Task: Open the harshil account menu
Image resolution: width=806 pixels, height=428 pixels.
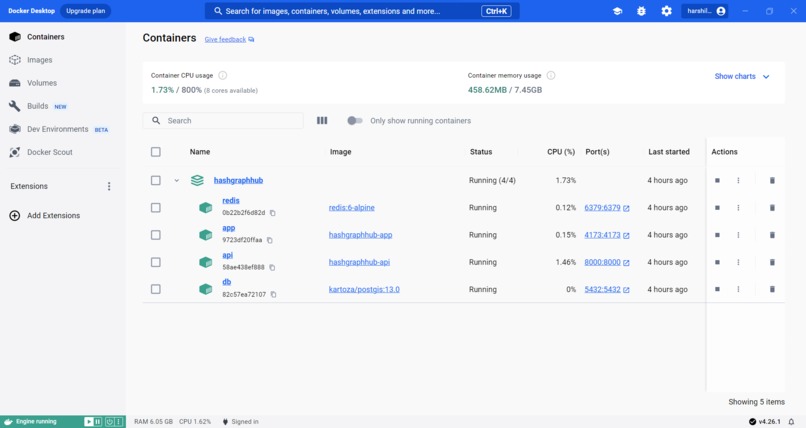Action: pos(705,11)
